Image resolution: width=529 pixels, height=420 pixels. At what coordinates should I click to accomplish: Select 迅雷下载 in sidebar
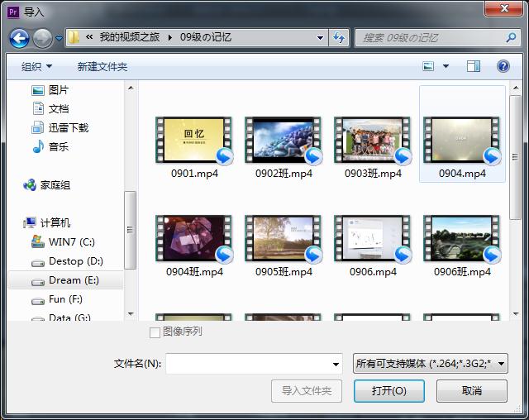coord(60,128)
